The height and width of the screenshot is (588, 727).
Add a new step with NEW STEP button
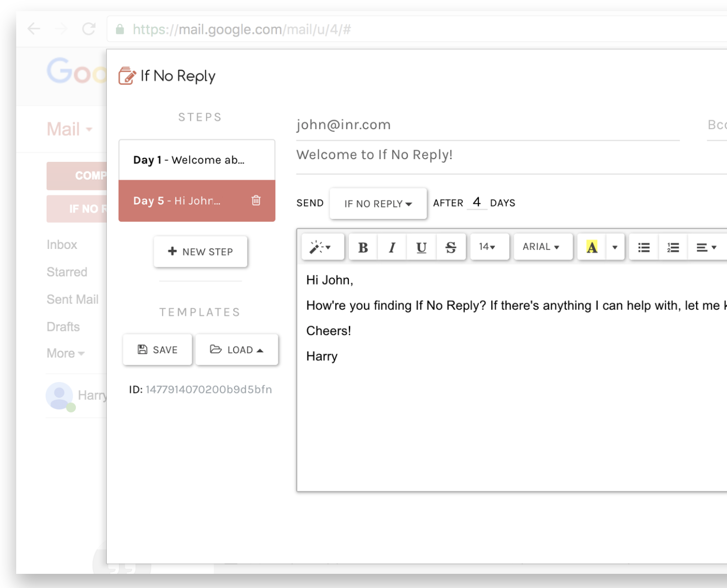point(200,251)
